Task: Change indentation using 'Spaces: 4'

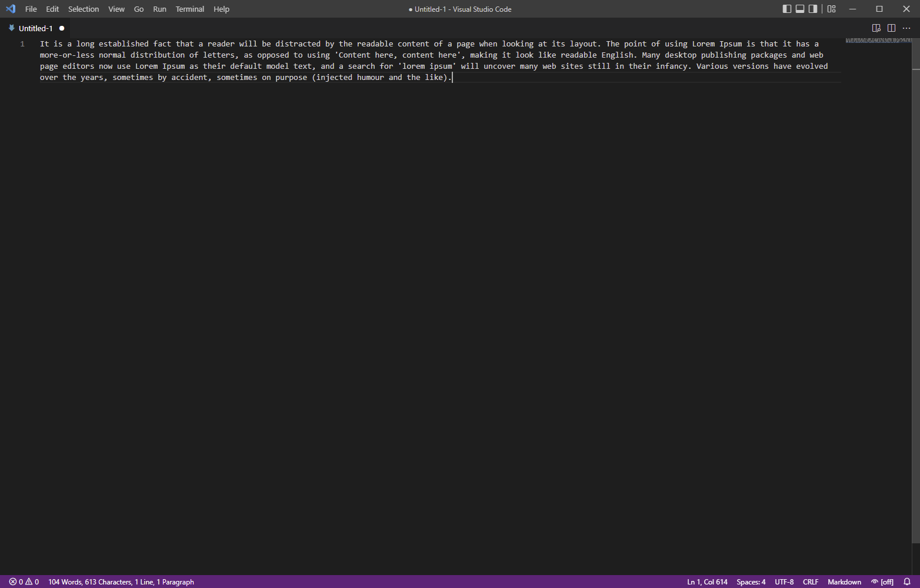Action: pyautogui.click(x=751, y=582)
